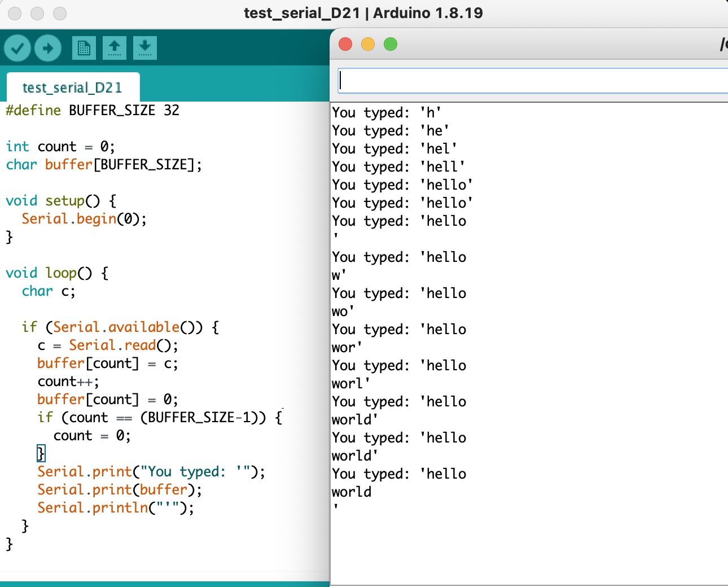Image resolution: width=728 pixels, height=587 pixels.
Task: Click the Arduino window's gray minimize button
Action: pos(37,14)
